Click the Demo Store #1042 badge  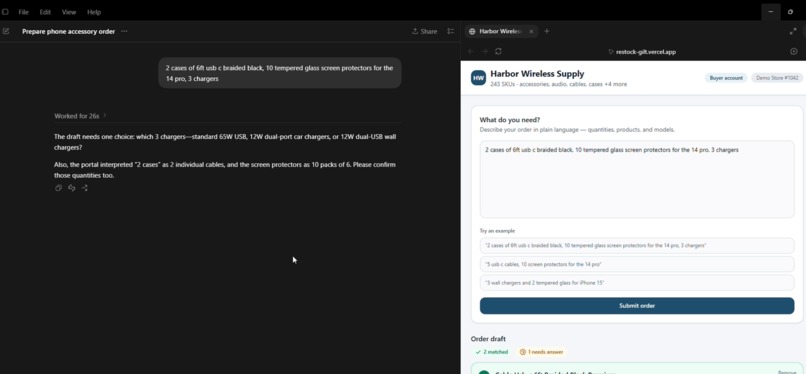[x=777, y=78]
